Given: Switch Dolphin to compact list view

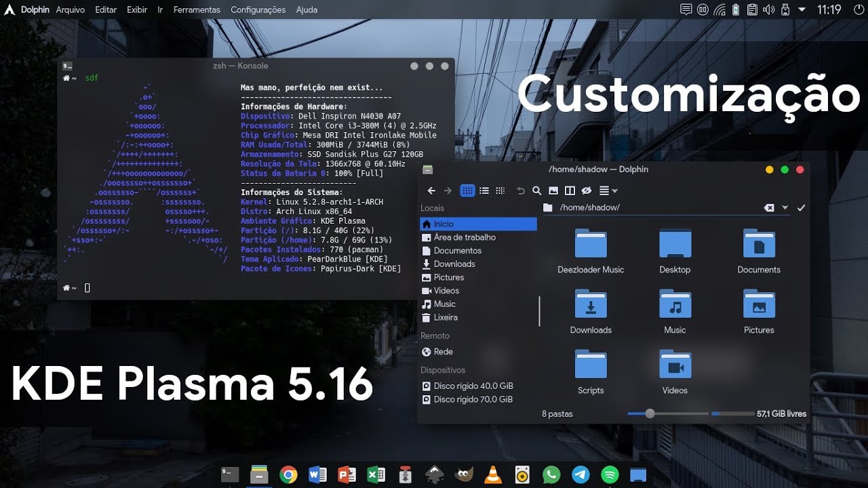Looking at the screenshot, I should click(x=484, y=191).
